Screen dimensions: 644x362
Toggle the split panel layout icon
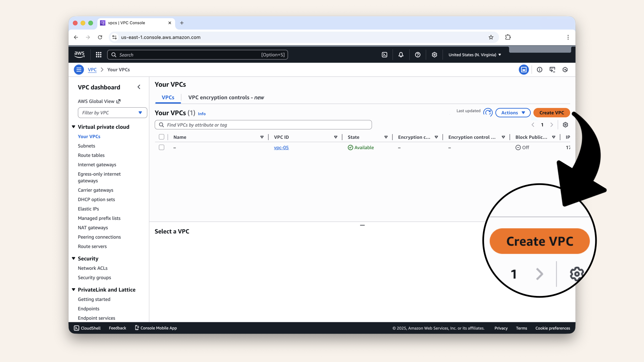(x=524, y=69)
